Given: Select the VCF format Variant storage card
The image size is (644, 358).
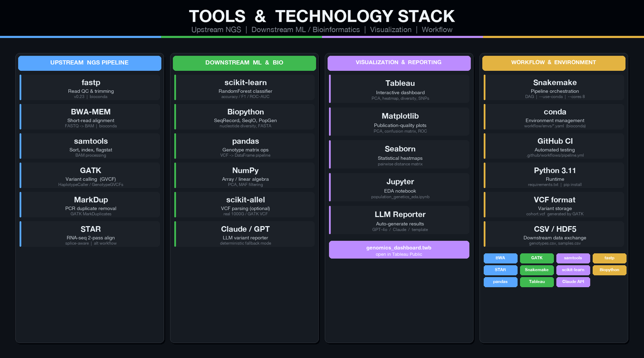Looking at the screenshot, I should [x=554, y=205].
